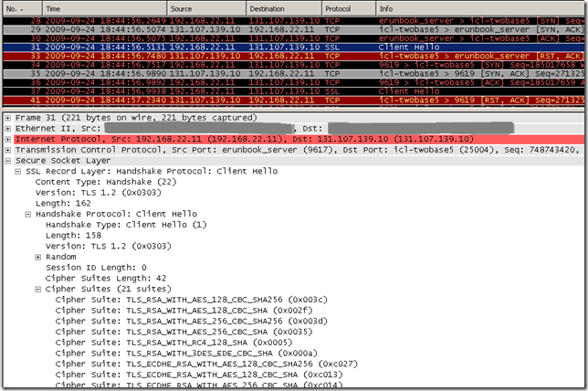Select the Content Type: Handshake (22) line
The width and height of the screenshot is (588, 391).
106,182
